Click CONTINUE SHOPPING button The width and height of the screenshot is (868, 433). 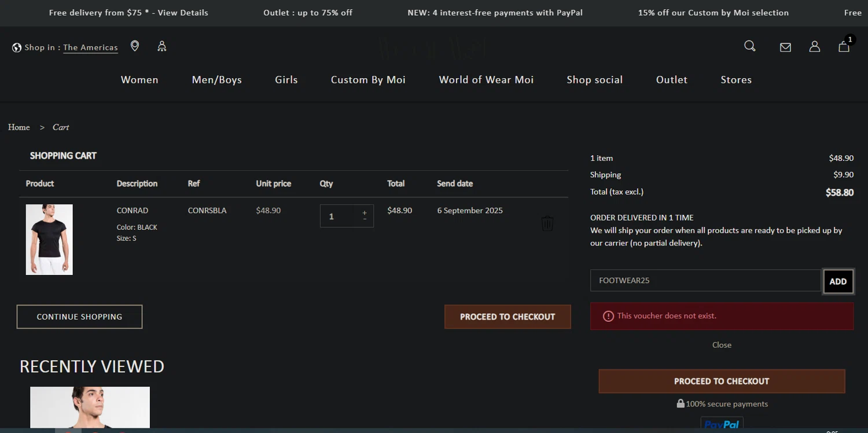79,317
